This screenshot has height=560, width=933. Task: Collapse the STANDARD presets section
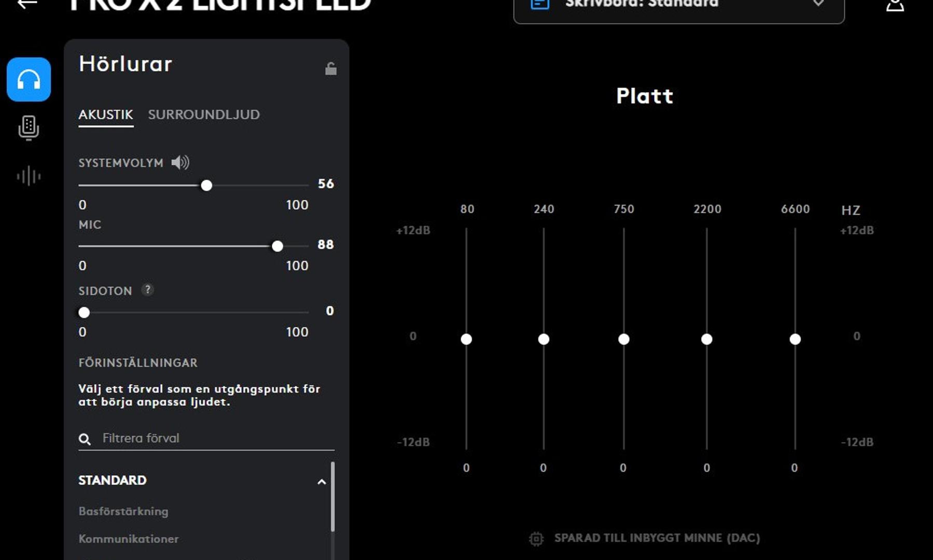tap(322, 482)
